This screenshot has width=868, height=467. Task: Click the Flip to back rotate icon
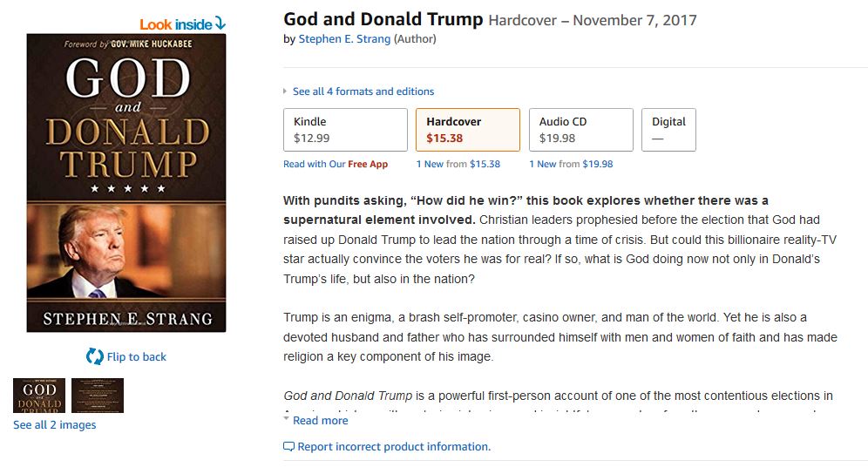tap(94, 355)
